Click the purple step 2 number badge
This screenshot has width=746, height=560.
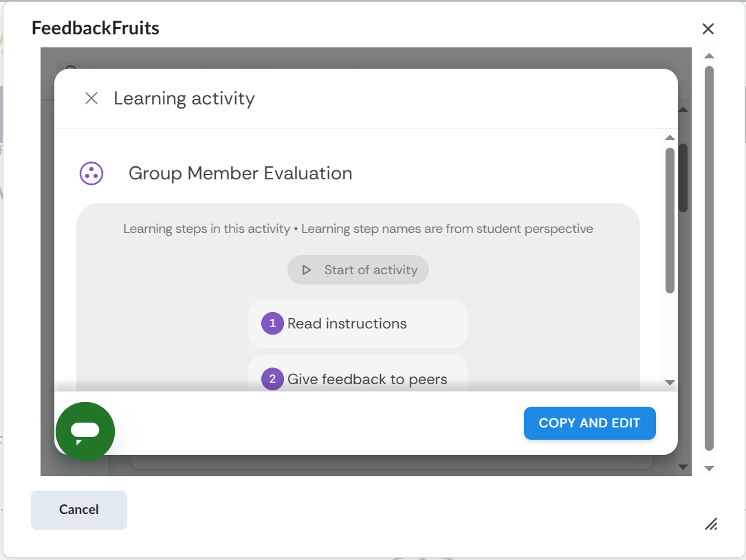click(x=272, y=379)
